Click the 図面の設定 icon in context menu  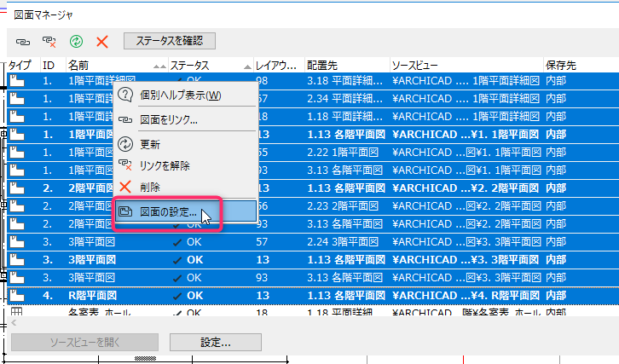pos(125,211)
